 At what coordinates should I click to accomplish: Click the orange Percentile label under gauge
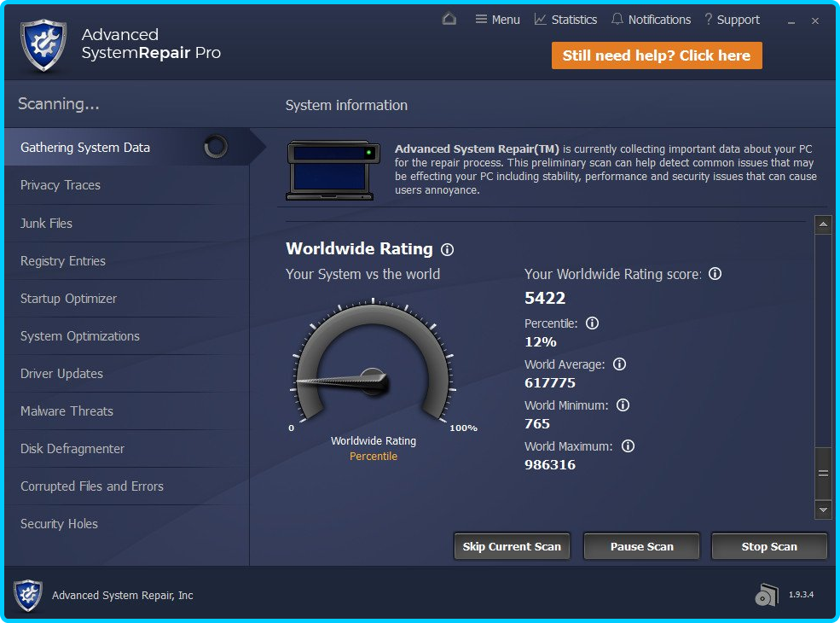(374, 457)
